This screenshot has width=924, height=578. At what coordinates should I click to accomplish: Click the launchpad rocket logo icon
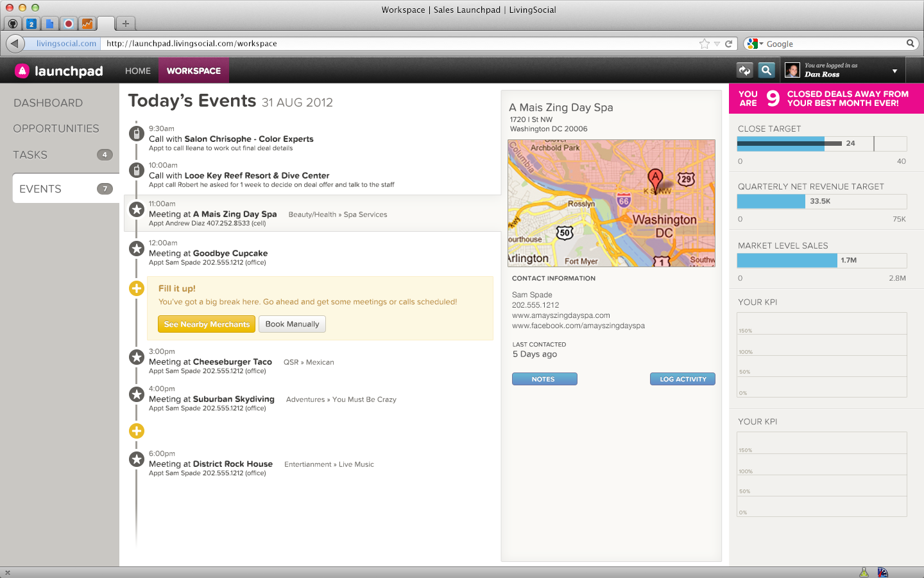(22, 71)
